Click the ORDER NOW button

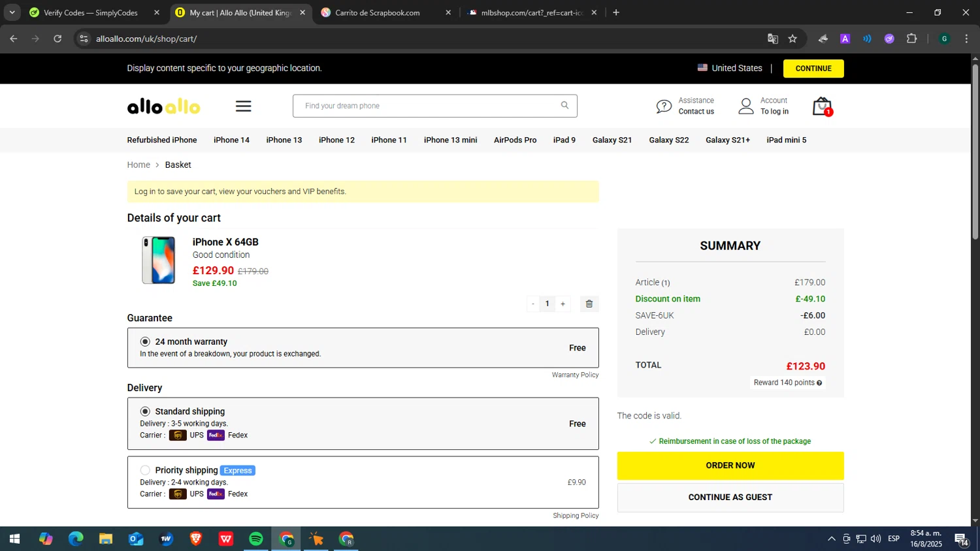(x=730, y=465)
